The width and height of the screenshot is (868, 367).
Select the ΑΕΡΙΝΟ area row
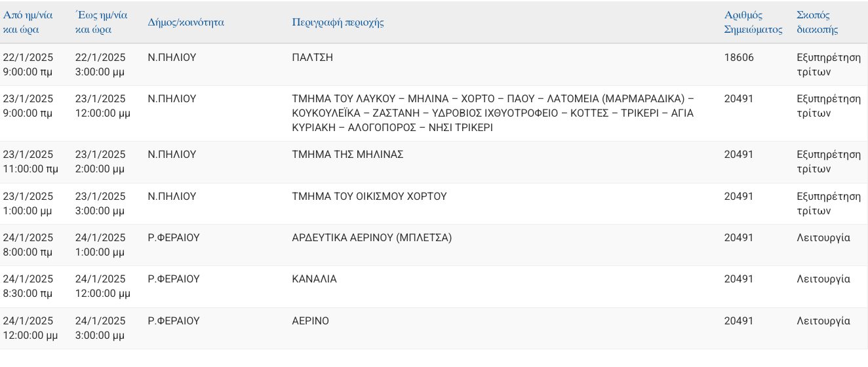click(x=310, y=321)
